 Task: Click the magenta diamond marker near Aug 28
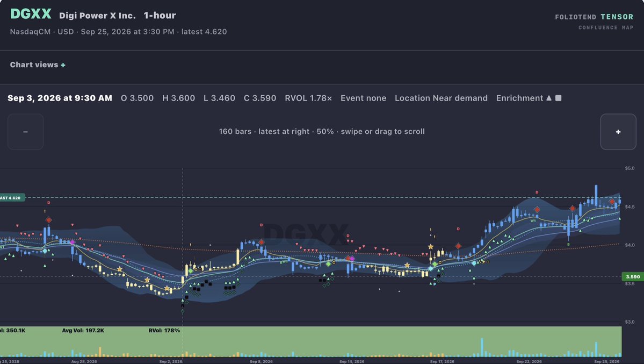click(x=73, y=242)
